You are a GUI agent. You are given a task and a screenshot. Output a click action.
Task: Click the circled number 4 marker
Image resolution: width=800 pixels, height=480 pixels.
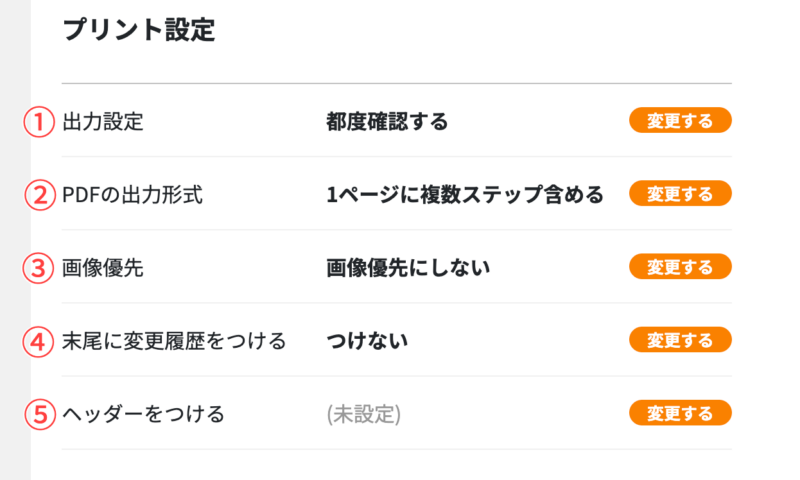pyautogui.click(x=38, y=341)
